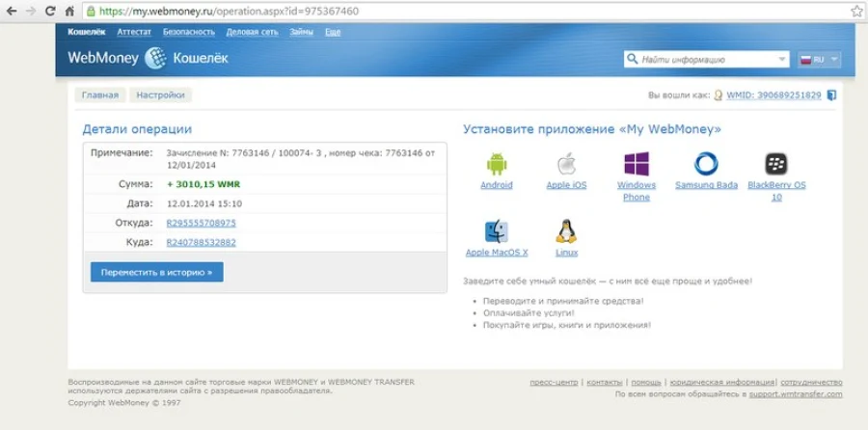Click the WMID passport user icon

[718, 95]
